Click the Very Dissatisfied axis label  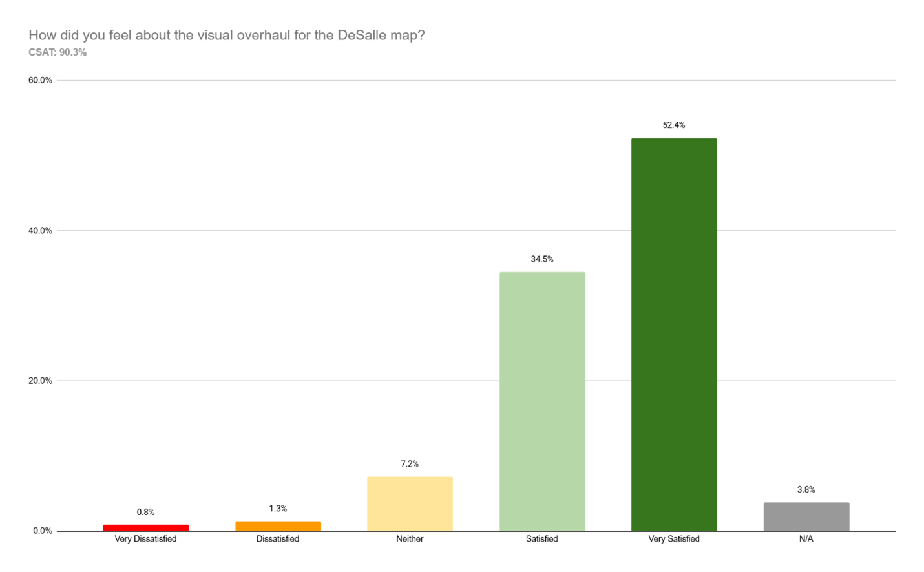pos(145,539)
